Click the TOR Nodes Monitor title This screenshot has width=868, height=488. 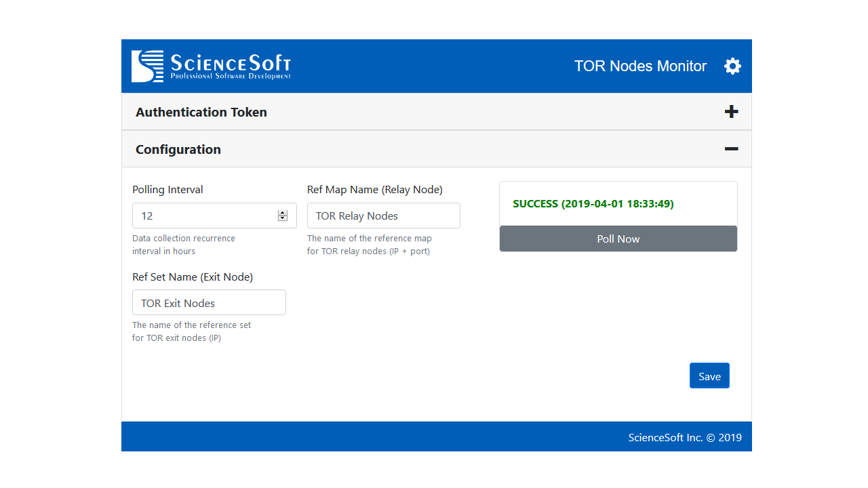(x=639, y=66)
